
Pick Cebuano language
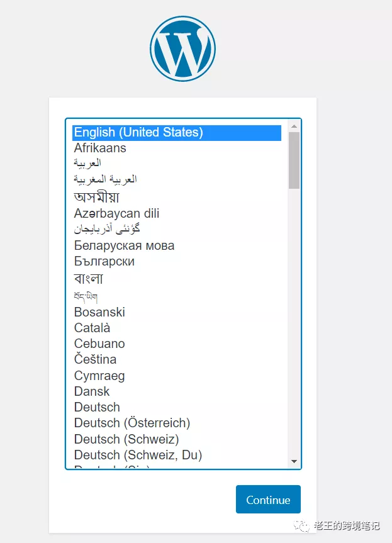point(99,344)
